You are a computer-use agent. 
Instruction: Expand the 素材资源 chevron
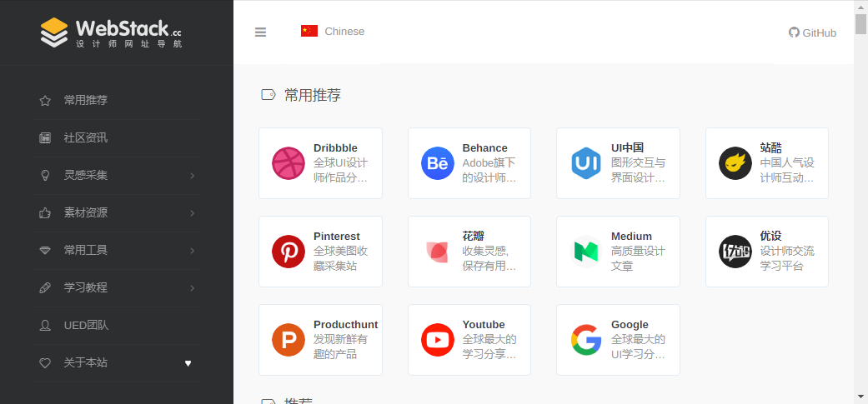coord(192,213)
